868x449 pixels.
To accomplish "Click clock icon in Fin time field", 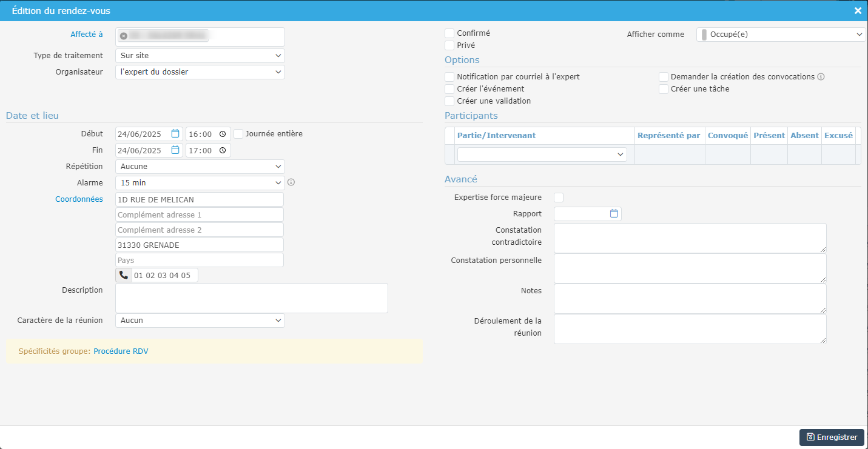I will coord(223,150).
